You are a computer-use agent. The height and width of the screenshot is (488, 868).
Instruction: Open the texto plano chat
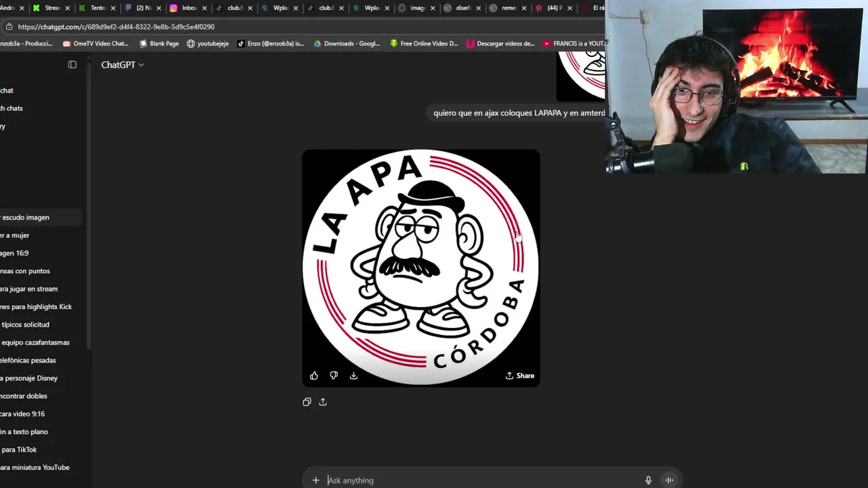(x=41, y=432)
